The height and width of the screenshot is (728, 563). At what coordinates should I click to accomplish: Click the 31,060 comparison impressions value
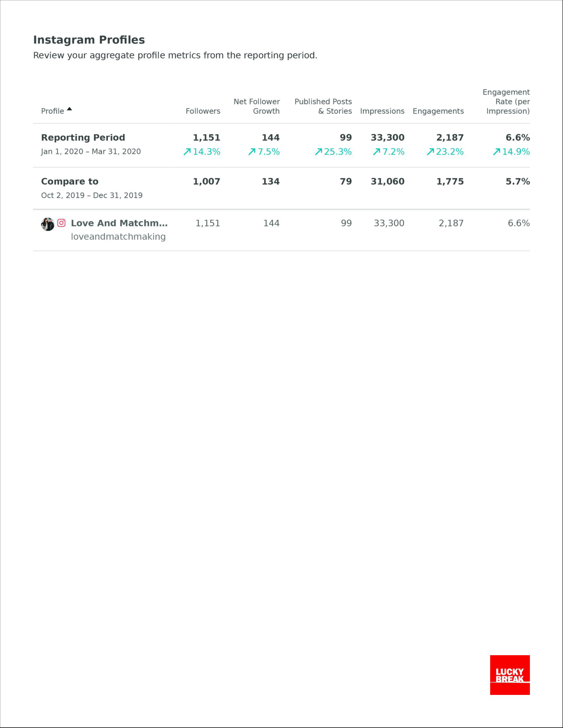(x=387, y=181)
